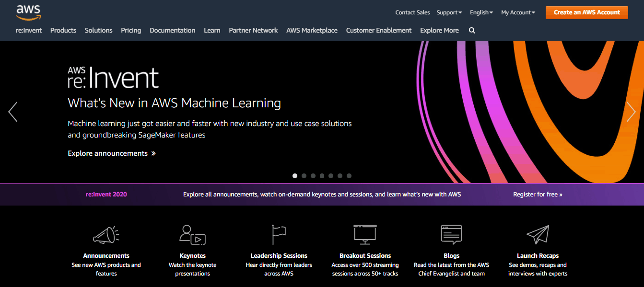Open the search magnifier icon
Image resolution: width=644 pixels, height=287 pixels.
point(472,30)
